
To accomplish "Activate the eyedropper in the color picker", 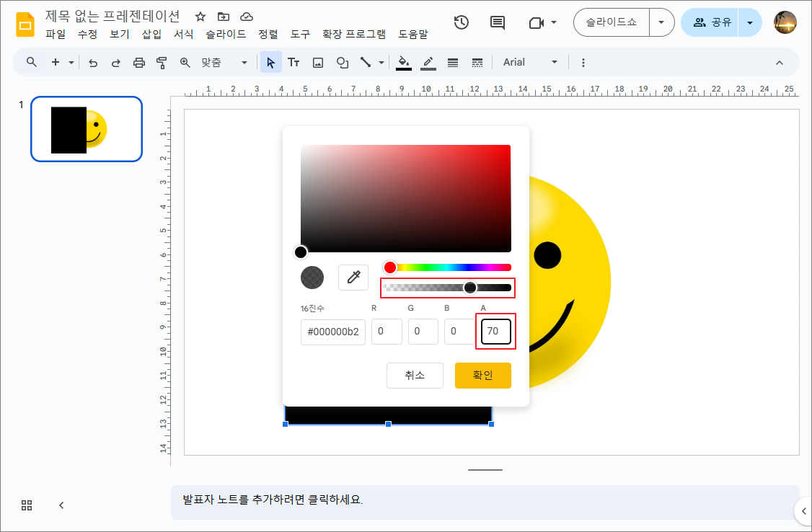I will pyautogui.click(x=353, y=278).
